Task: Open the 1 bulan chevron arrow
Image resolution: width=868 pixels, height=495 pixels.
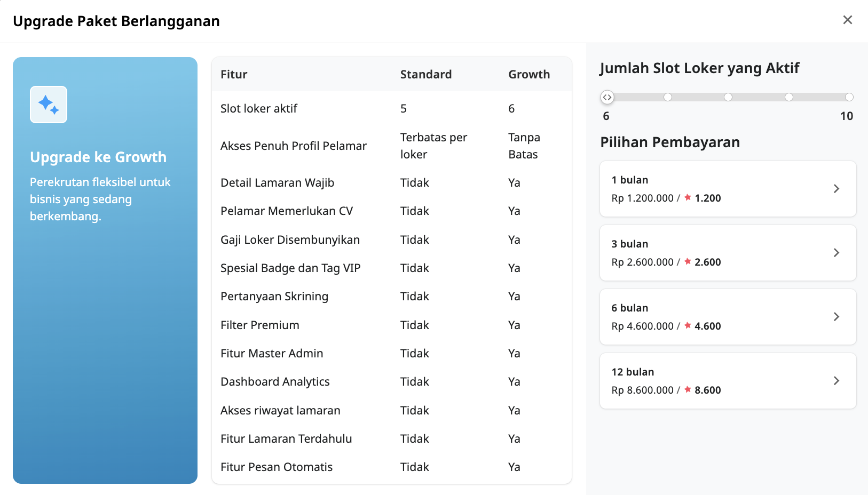Action: [x=836, y=189]
